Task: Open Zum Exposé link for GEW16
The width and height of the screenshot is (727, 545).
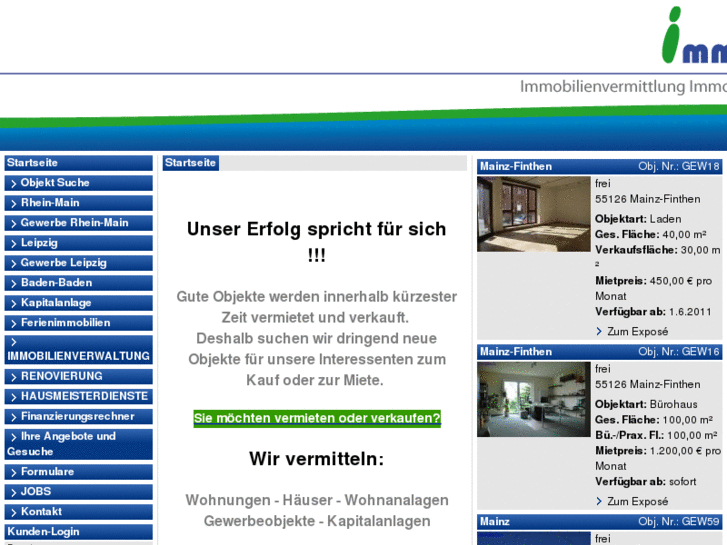Action: coord(638,501)
